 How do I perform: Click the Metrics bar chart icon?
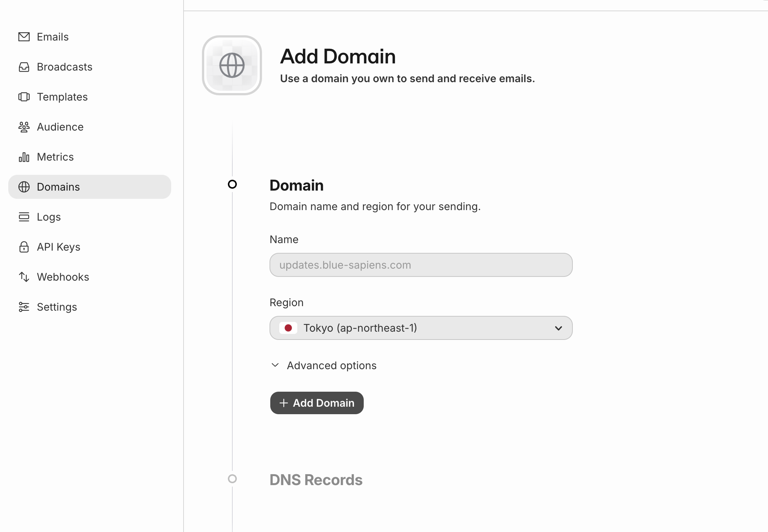[24, 157]
